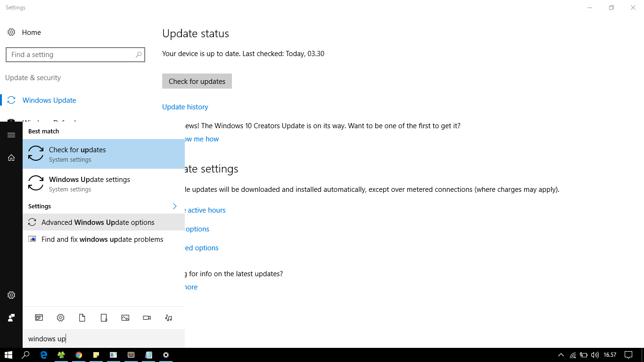
Task: Click the refresh icon beside Check for updates result
Action: 36,154
